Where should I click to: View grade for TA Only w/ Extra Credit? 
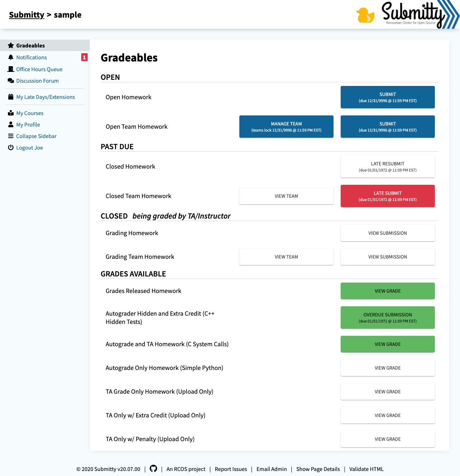pos(388,415)
